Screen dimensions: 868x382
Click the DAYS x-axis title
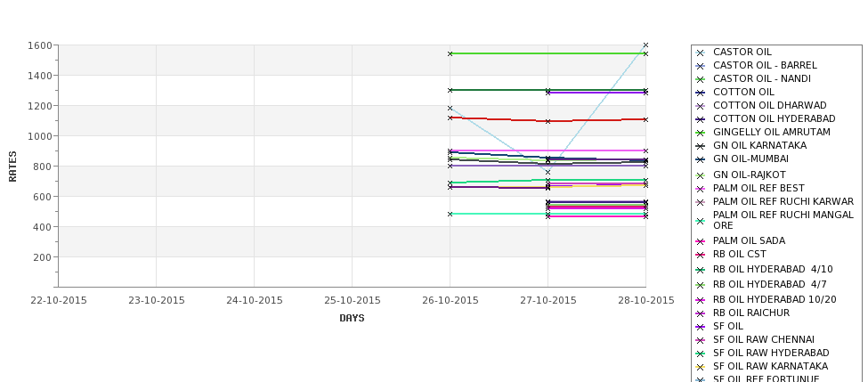[x=352, y=319]
